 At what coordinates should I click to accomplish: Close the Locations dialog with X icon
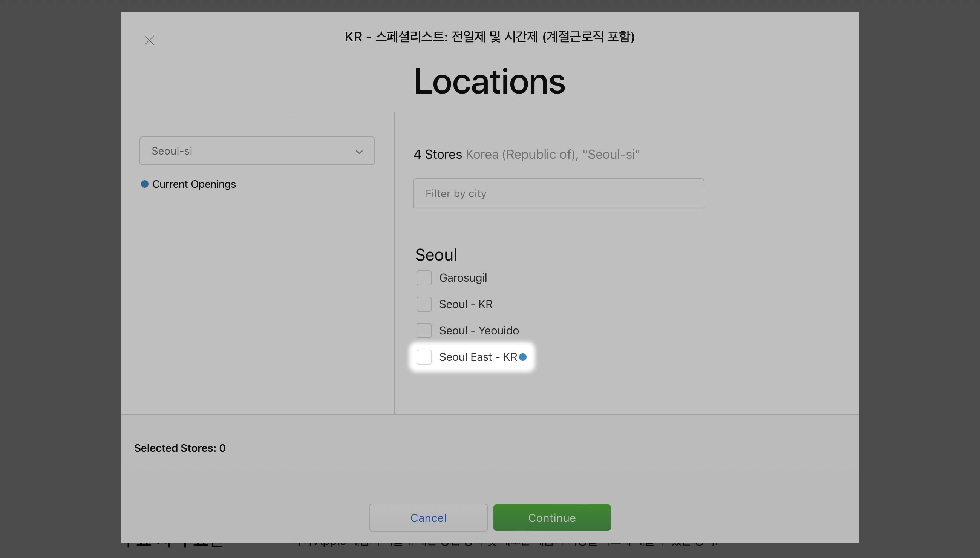pos(149,40)
